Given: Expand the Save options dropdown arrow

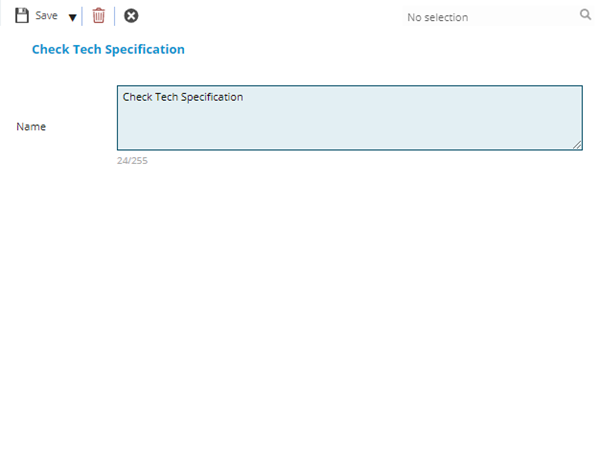Looking at the screenshot, I should 72,17.
